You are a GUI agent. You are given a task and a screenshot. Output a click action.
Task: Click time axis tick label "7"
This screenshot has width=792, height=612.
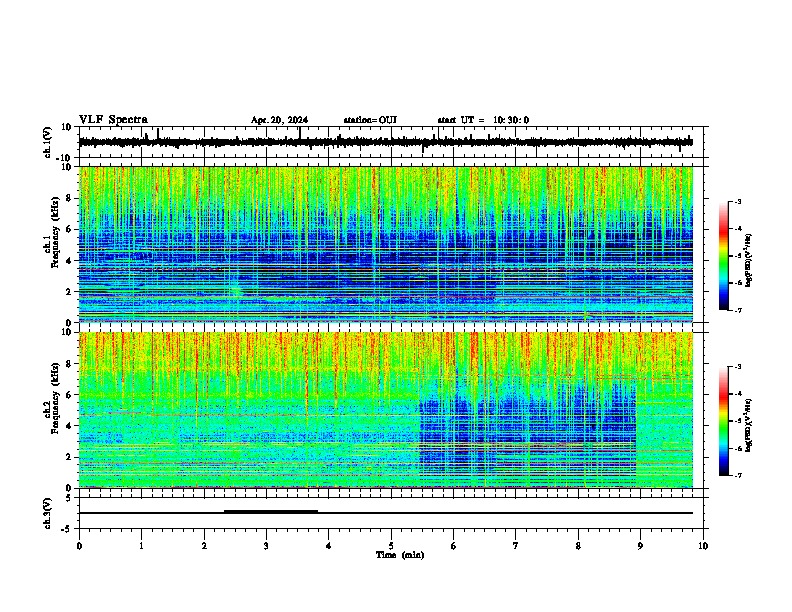pyautogui.click(x=516, y=546)
